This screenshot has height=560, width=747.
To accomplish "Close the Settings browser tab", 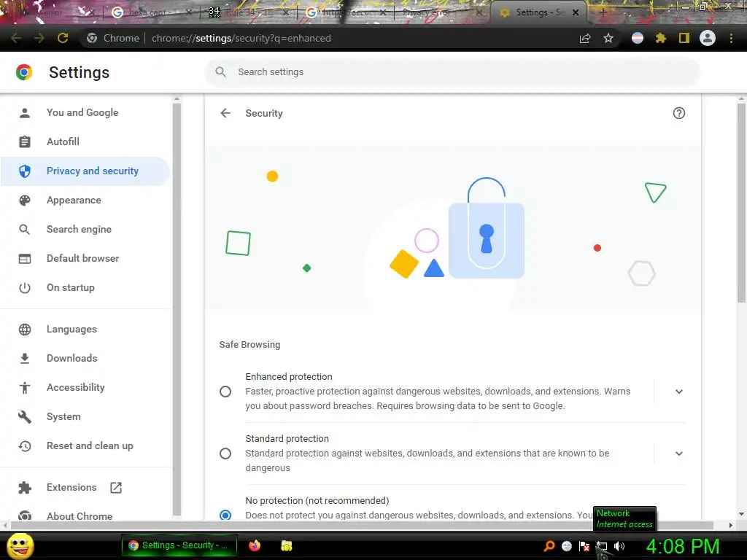I will (x=576, y=12).
